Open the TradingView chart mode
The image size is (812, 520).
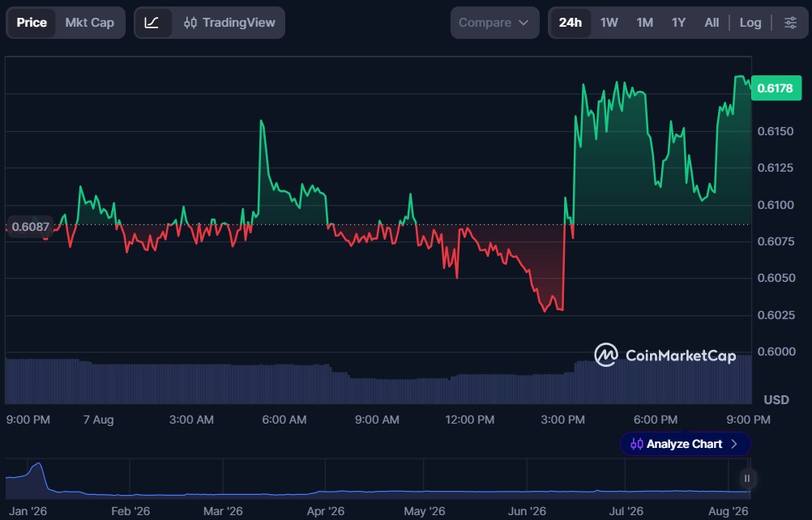tap(229, 23)
